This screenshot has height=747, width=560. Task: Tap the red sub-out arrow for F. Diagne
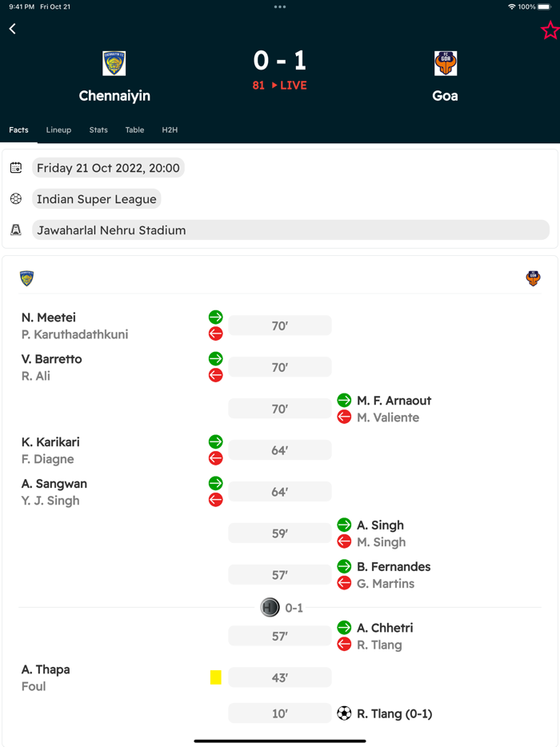(x=215, y=458)
